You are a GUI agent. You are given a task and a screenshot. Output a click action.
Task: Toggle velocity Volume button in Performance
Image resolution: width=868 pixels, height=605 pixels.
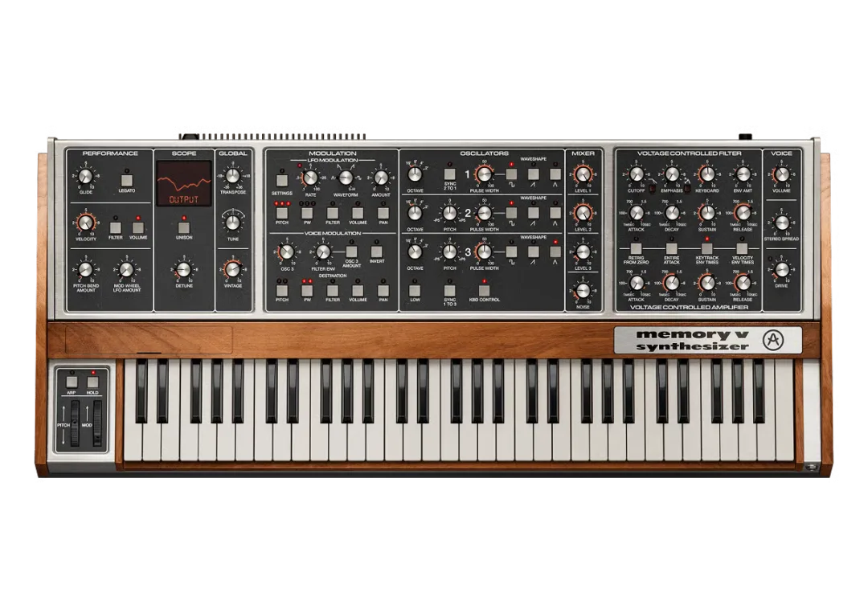pyautogui.click(x=138, y=227)
